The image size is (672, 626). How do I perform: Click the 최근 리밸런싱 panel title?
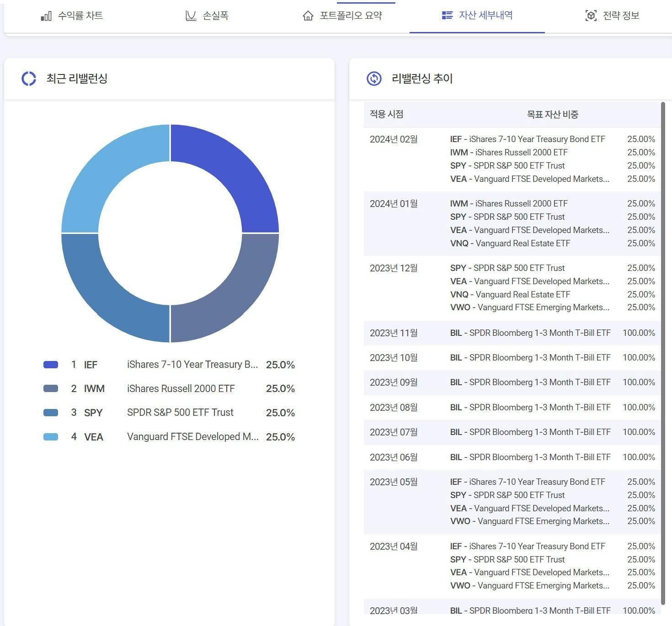[x=77, y=79]
